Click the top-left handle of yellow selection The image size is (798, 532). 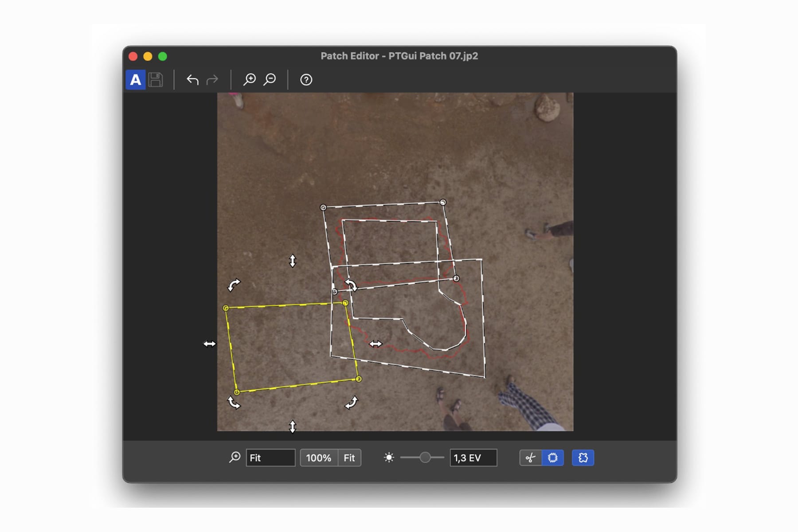point(226,308)
